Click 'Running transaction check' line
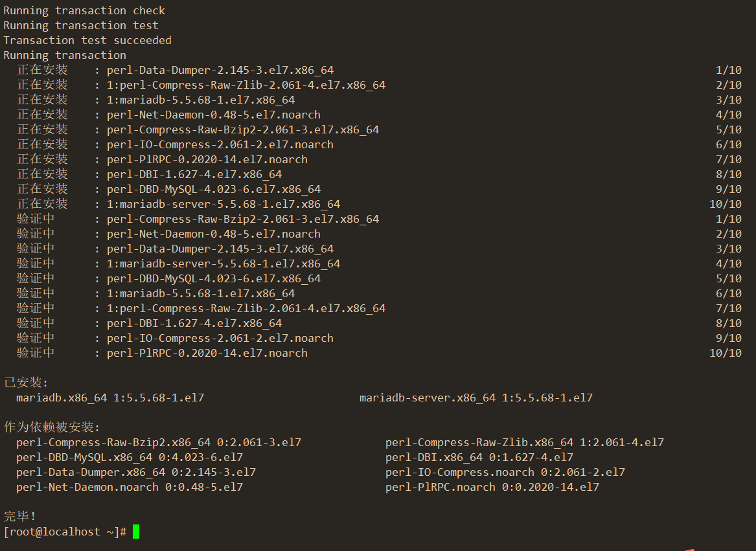Image resolution: width=756 pixels, height=551 pixels. 84,10
